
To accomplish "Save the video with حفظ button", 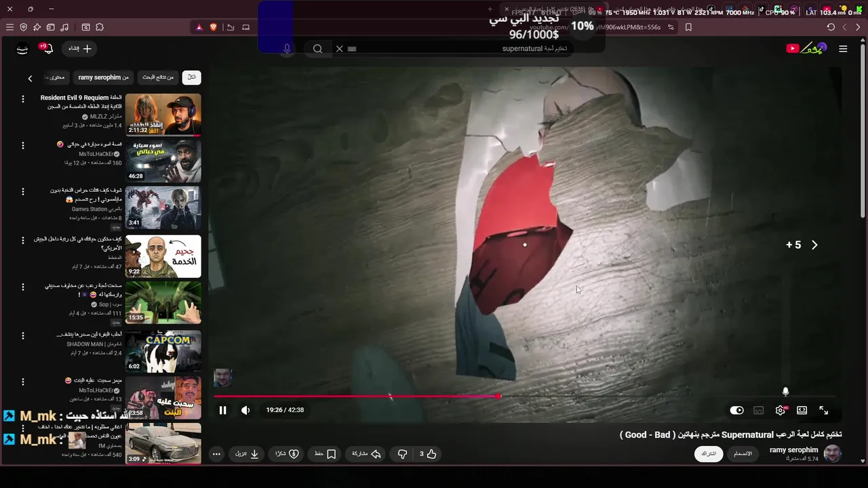I will pyautogui.click(x=325, y=454).
